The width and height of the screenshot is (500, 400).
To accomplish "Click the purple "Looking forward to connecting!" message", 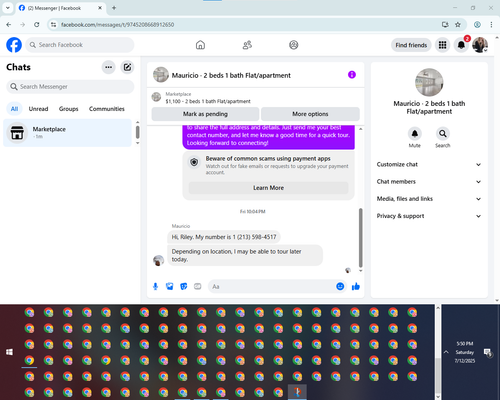I will 268,137.
